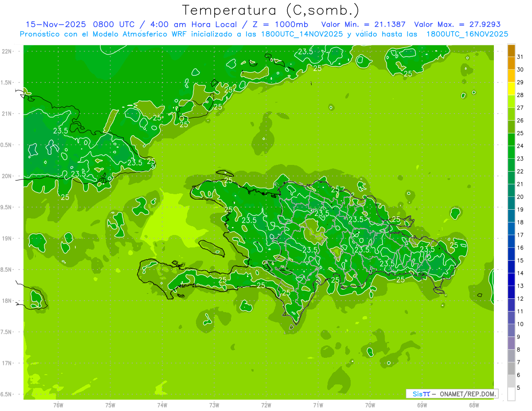Click the color bar label "29"
532x411 pixels.
pyautogui.click(x=520, y=82)
